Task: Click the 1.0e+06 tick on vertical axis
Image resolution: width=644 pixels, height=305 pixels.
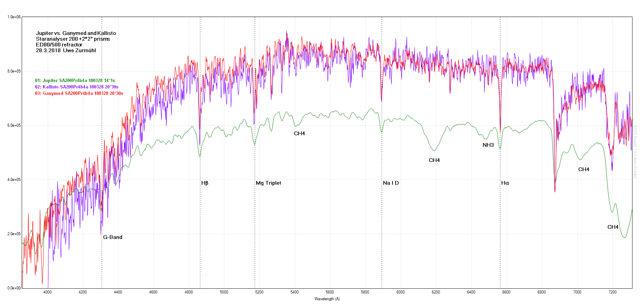Action: tap(14, 17)
